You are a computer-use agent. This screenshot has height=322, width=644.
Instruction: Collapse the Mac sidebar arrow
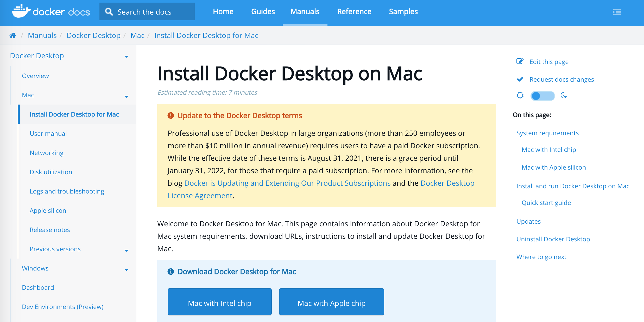point(127,96)
